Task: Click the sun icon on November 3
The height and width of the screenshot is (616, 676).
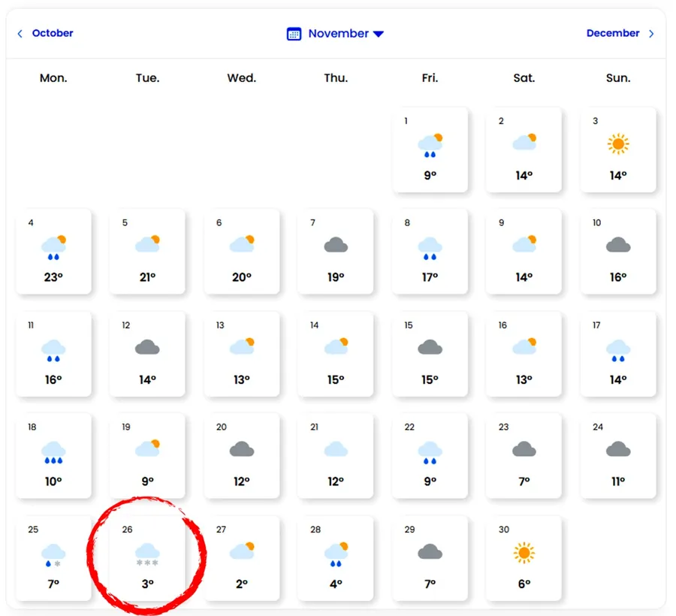Action: tap(618, 143)
